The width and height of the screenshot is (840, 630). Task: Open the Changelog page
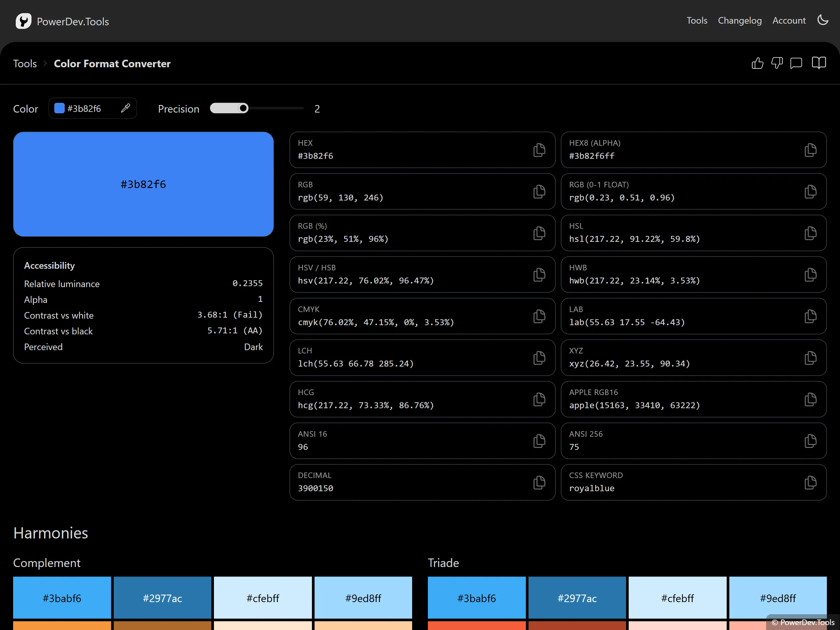pyautogui.click(x=739, y=20)
